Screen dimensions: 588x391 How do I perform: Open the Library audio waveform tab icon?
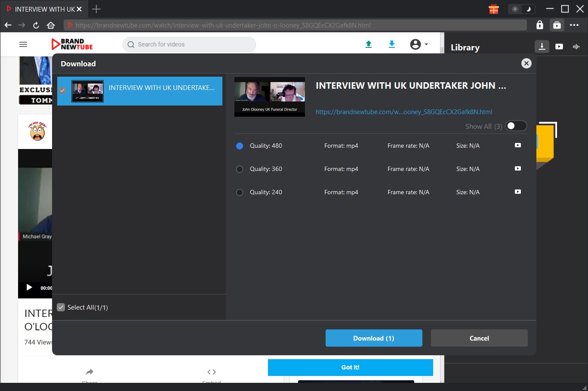pyautogui.click(x=576, y=47)
